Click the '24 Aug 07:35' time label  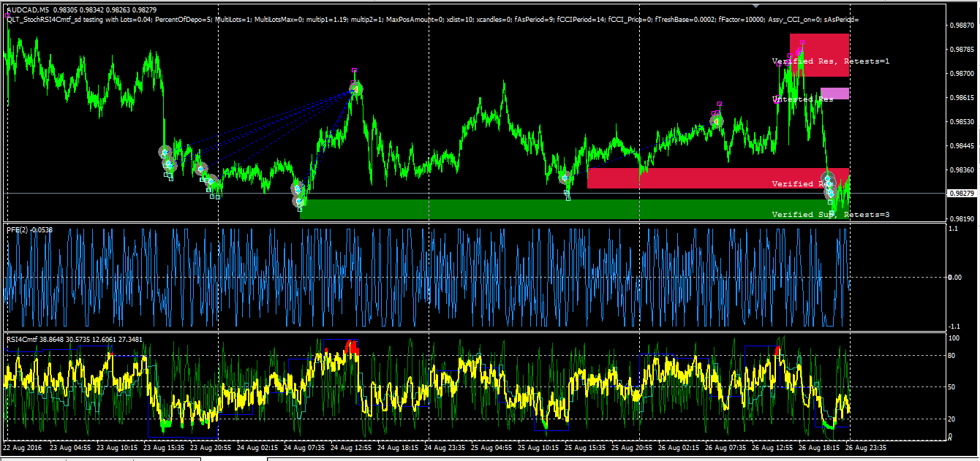[303, 447]
